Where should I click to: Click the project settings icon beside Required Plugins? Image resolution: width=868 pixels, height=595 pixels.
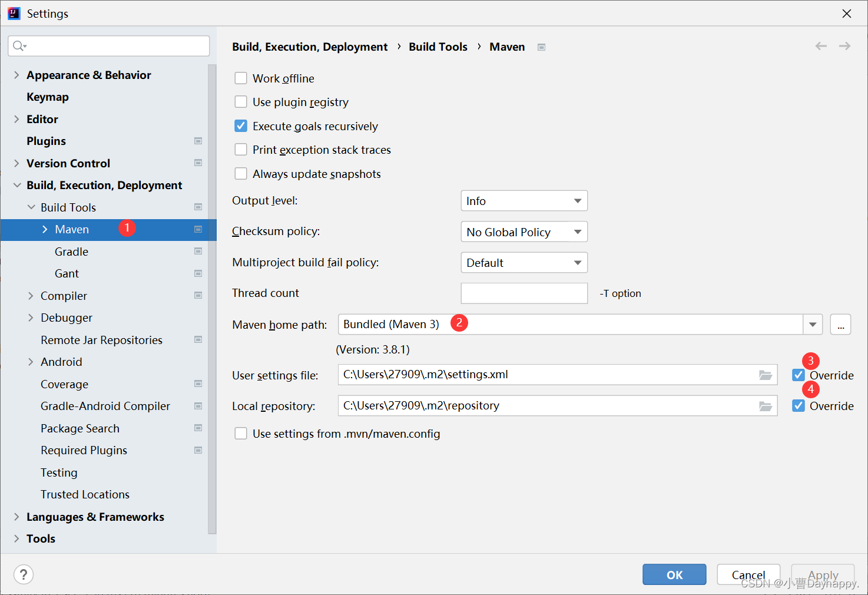click(x=198, y=450)
